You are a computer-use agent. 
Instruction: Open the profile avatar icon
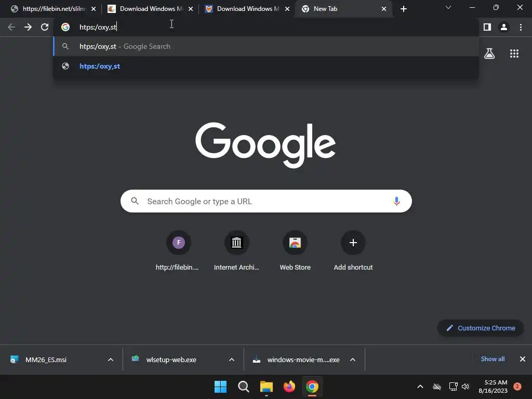504,27
